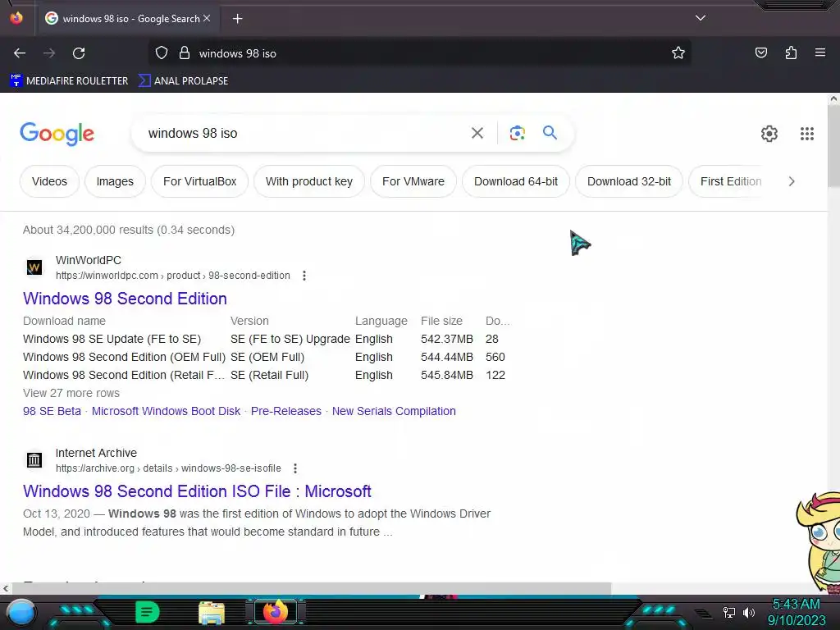Close the windows 98 iso Google Search tab
The width and height of the screenshot is (840, 630).
click(x=207, y=18)
